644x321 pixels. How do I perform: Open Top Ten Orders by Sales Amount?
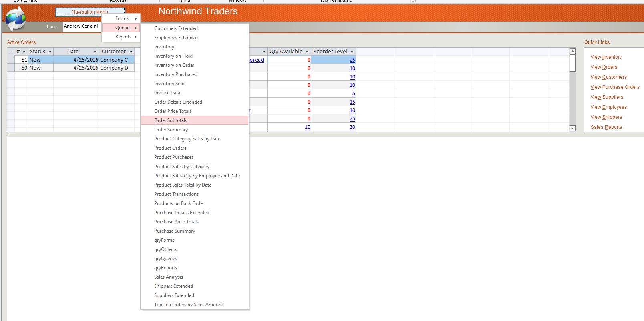pos(188,305)
